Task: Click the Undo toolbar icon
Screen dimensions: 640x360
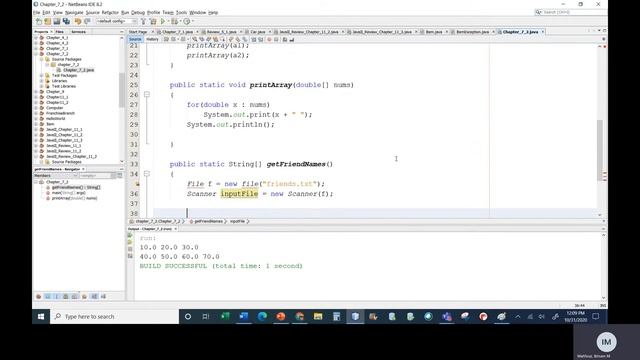Action: pyautogui.click(x=78, y=21)
